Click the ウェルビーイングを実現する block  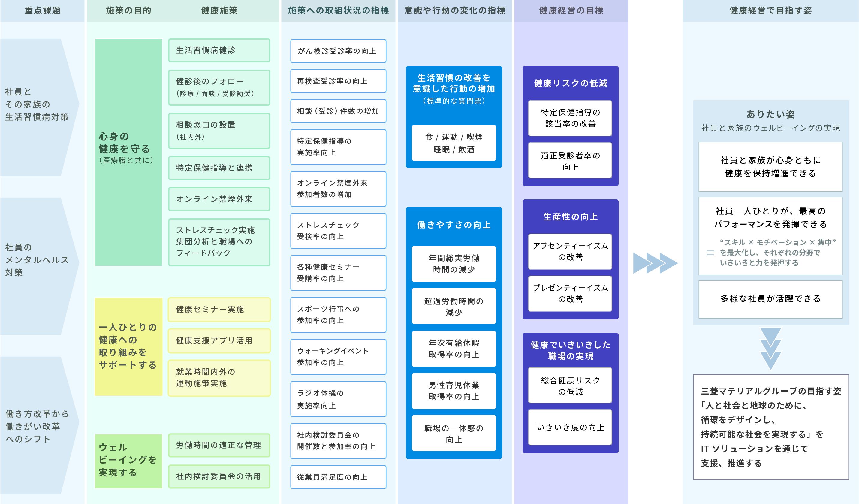pos(128,461)
